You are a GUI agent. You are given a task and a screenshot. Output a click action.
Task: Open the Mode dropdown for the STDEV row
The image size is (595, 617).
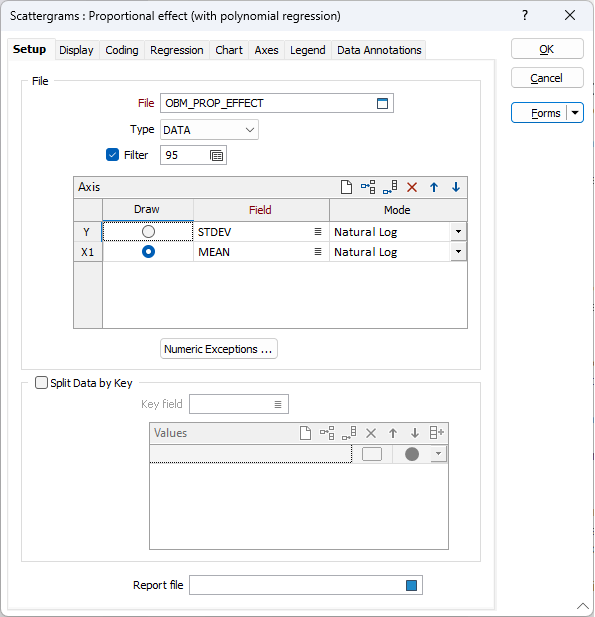[x=458, y=232]
